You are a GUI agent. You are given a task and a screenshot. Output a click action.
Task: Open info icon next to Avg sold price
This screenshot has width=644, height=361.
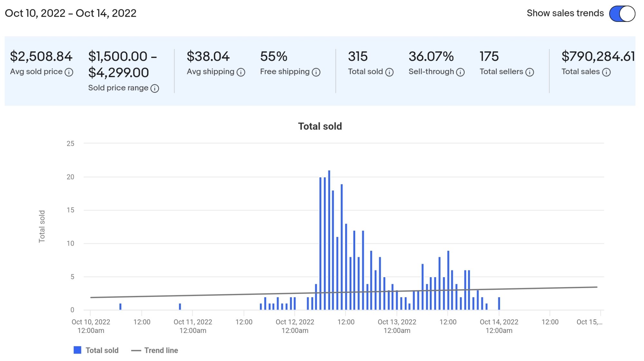tap(69, 72)
